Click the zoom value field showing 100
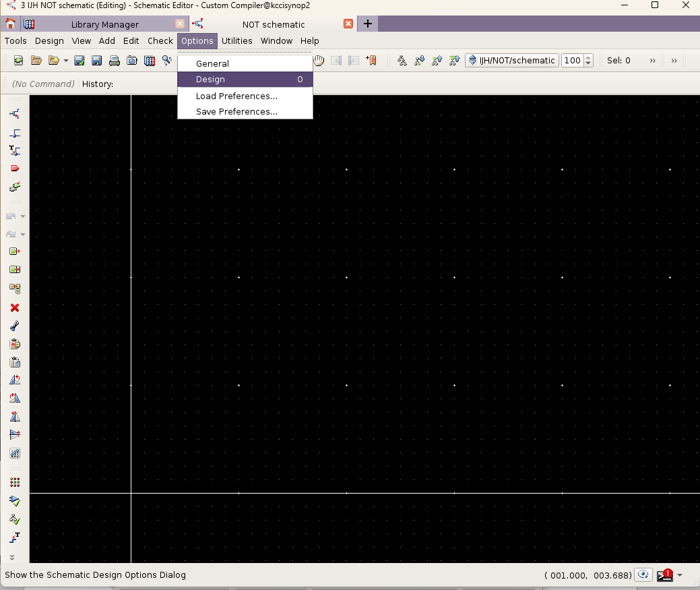The image size is (700, 590). click(572, 60)
